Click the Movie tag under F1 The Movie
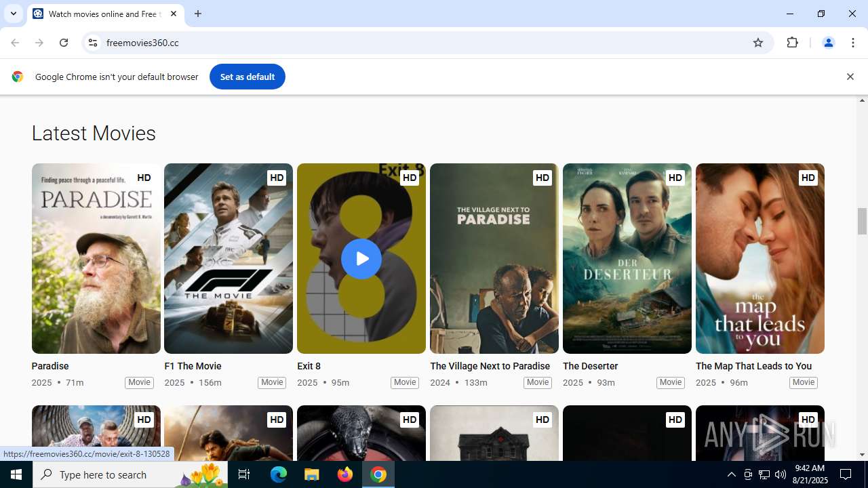Image resolution: width=868 pixels, height=488 pixels. (272, 382)
